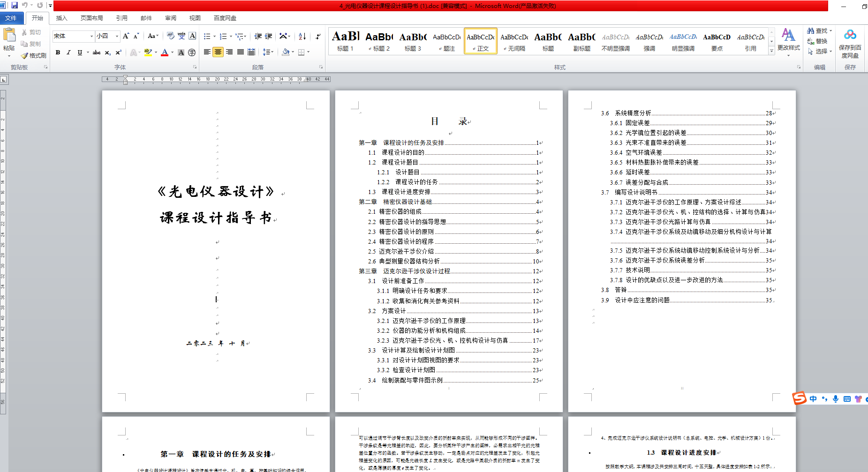Apply the Heading 1 (标题 1) style
This screenshot has height=472, width=868.
click(x=346, y=41)
